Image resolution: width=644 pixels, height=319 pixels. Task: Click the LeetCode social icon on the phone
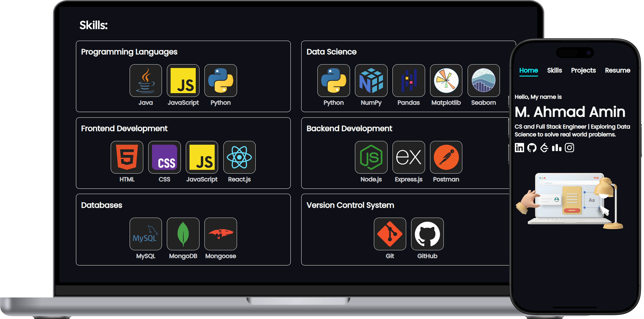pyautogui.click(x=544, y=148)
